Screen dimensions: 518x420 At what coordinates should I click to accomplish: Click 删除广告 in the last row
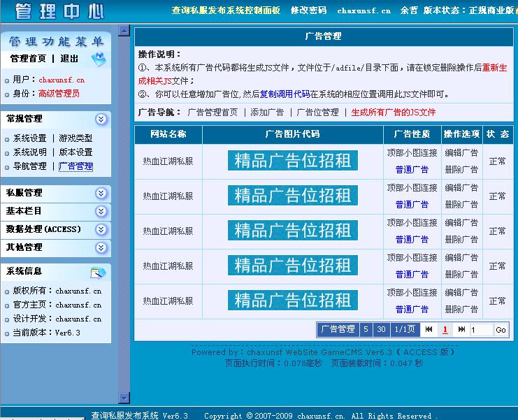[x=461, y=309]
